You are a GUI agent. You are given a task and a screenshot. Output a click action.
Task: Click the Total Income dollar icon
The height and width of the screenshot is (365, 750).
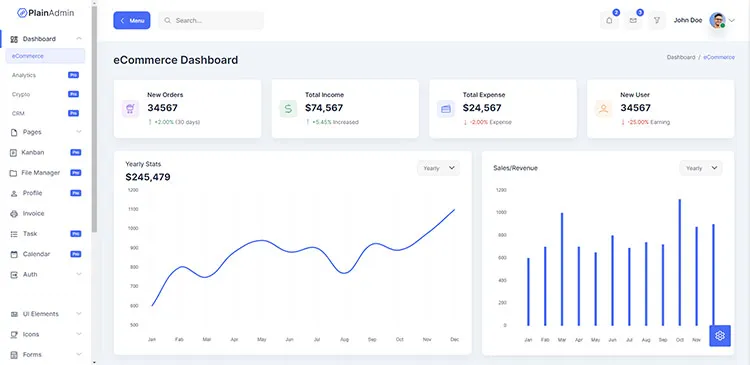(288, 109)
